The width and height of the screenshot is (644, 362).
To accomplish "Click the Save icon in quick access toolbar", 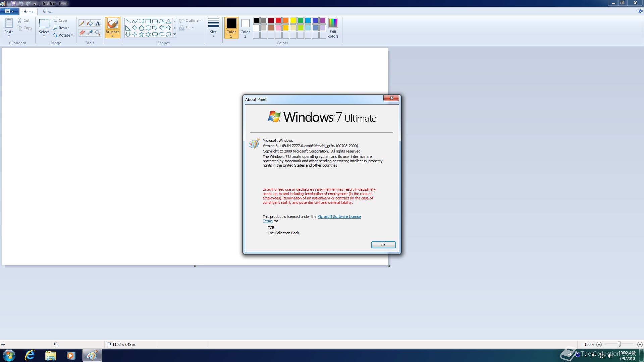I will tap(13, 3).
